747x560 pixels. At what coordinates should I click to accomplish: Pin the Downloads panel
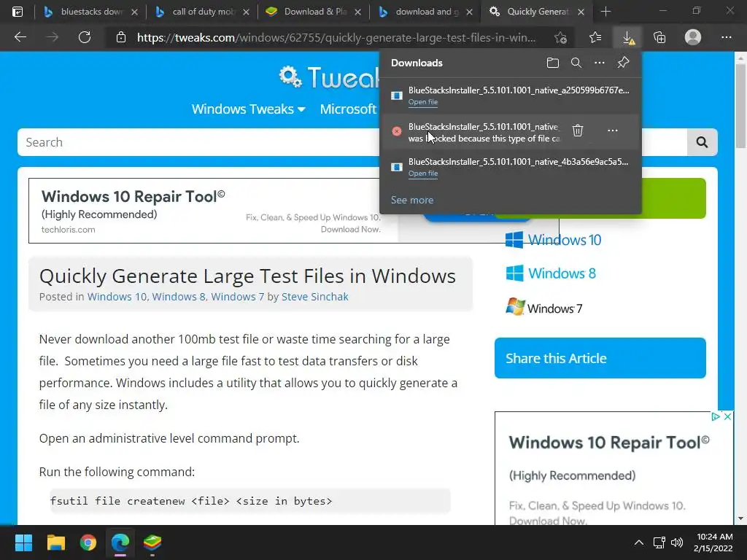pyautogui.click(x=623, y=63)
